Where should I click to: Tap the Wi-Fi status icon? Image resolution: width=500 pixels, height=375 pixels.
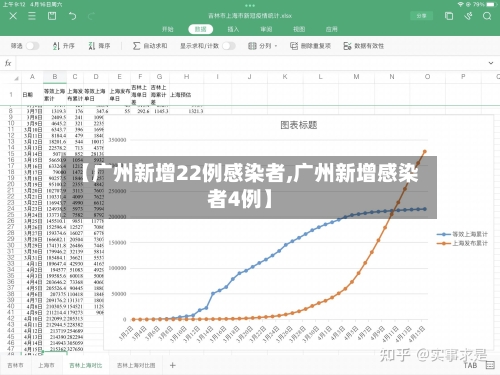[460, 4]
